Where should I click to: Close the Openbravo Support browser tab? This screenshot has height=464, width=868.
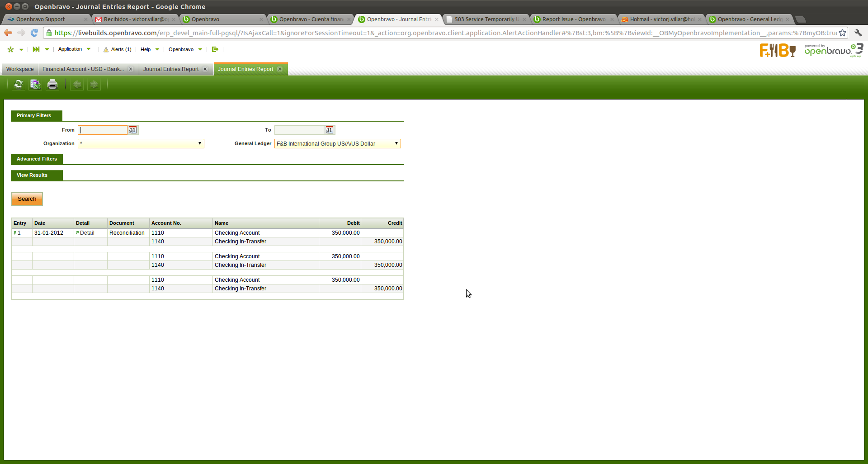tap(86, 19)
